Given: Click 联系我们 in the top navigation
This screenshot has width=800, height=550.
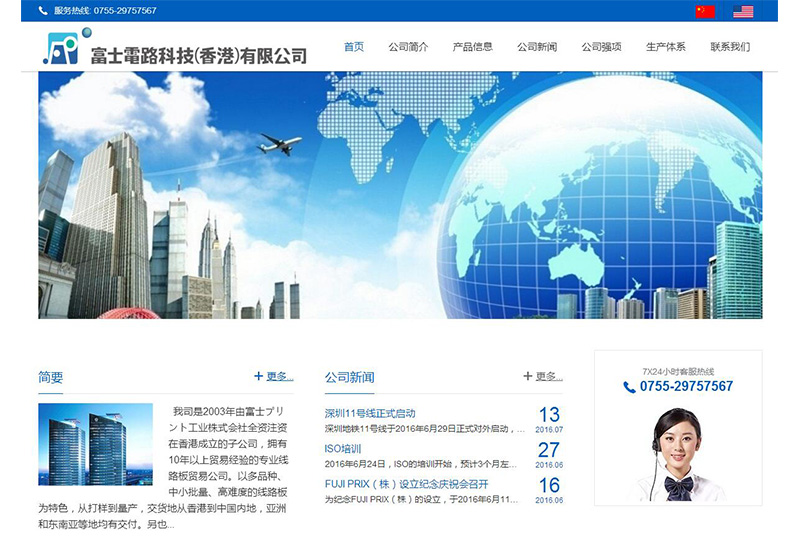Looking at the screenshot, I should 730,47.
